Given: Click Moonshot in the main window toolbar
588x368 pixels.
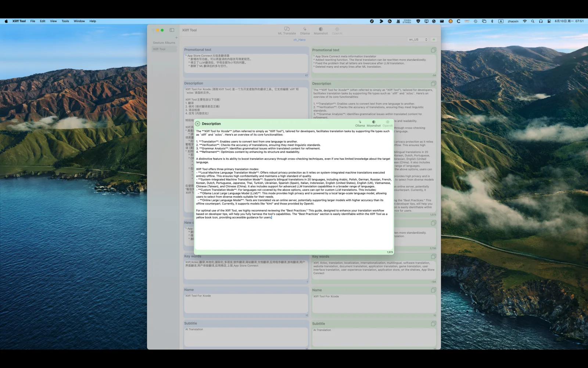Looking at the screenshot, I should (320, 31).
